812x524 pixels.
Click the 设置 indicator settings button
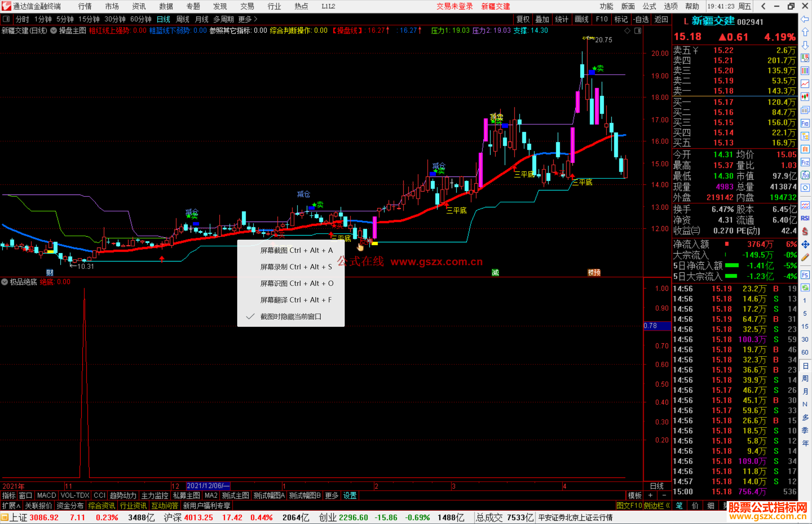click(x=350, y=495)
